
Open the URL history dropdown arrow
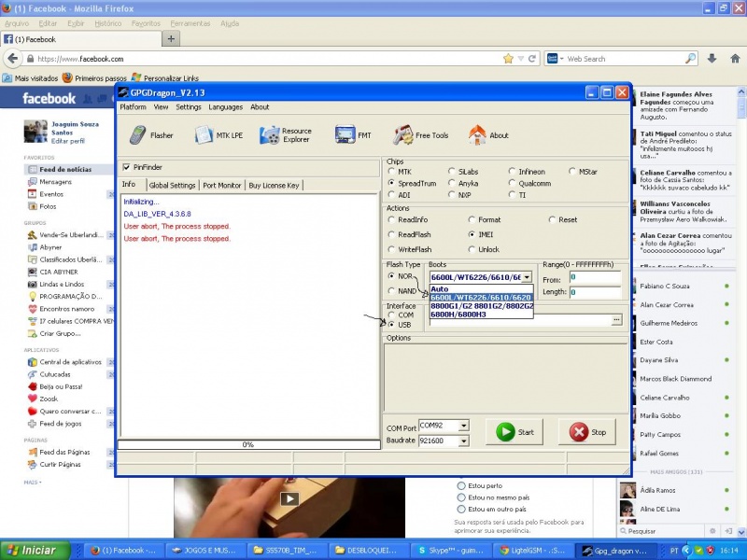click(x=521, y=59)
